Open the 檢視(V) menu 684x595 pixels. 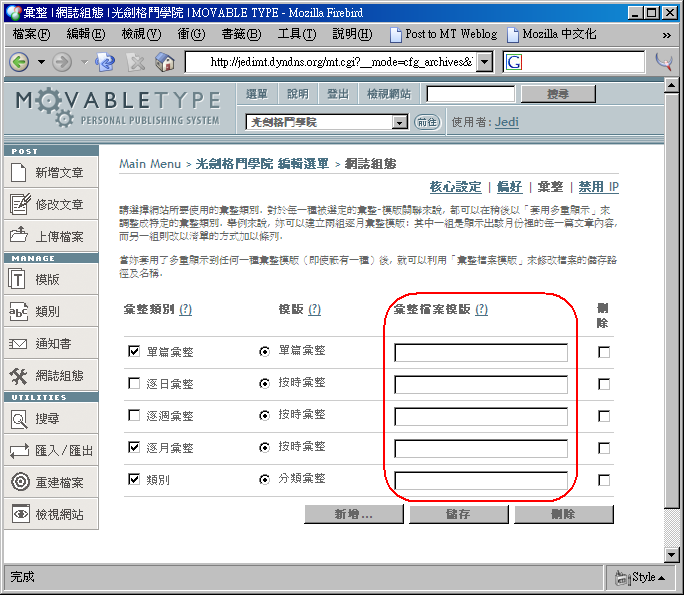tap(141, 34)
